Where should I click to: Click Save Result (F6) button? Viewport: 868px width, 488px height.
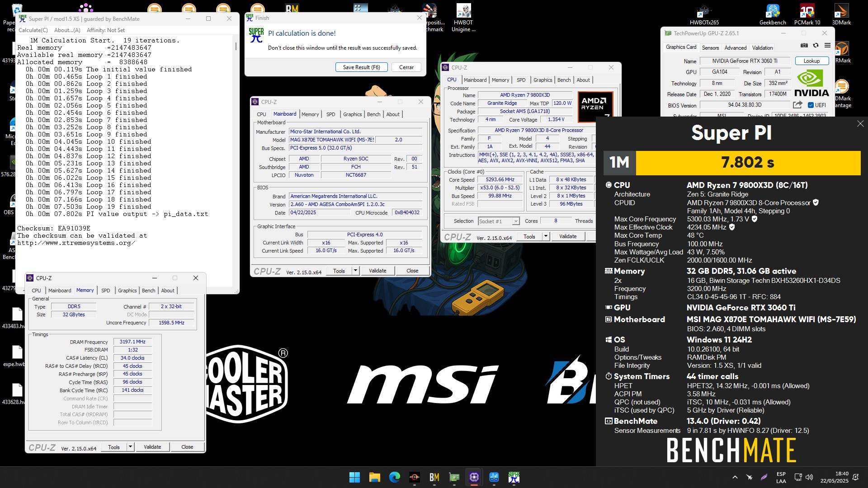pos(361,67)
